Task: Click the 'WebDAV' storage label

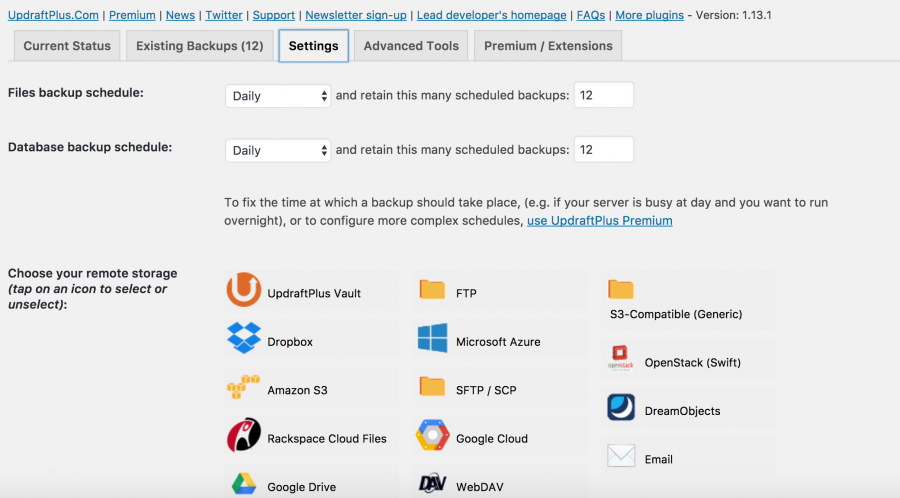Action: click(x=480, y=487)
